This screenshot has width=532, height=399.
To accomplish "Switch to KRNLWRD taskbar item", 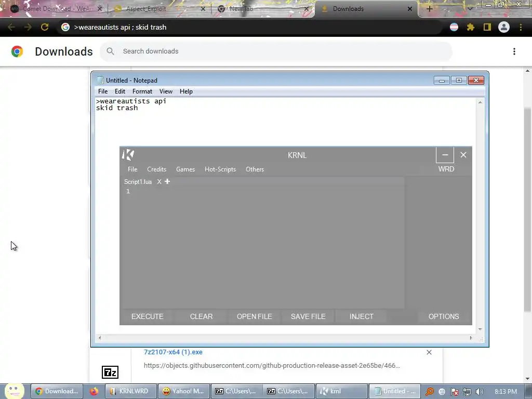I will click(x=131, y=391).
